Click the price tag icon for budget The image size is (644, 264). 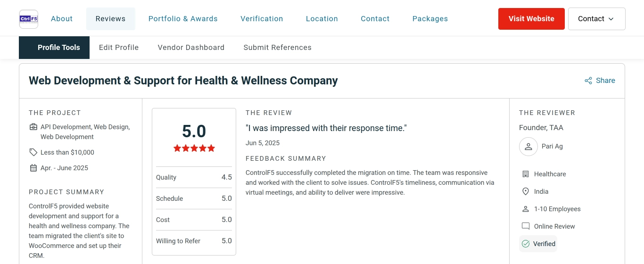pyautogui.click(x=33, y=152)
